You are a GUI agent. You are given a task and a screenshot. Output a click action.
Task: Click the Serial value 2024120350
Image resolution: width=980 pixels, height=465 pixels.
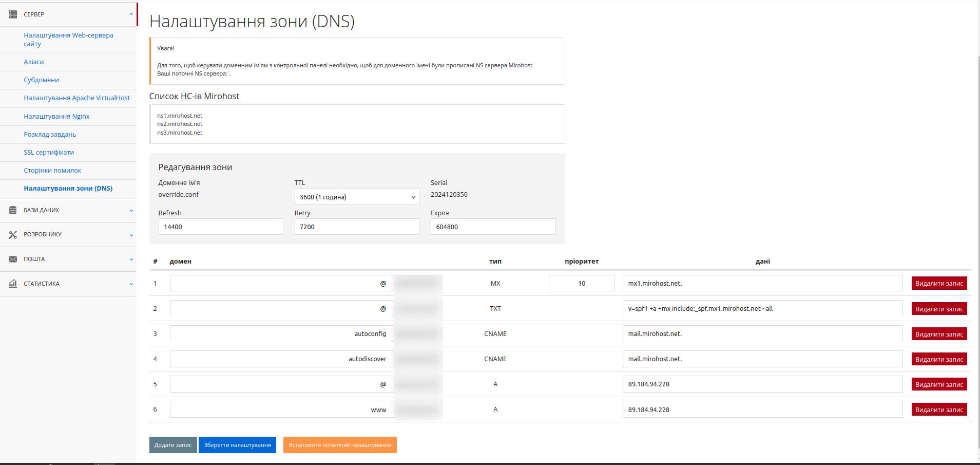(449, 194)
